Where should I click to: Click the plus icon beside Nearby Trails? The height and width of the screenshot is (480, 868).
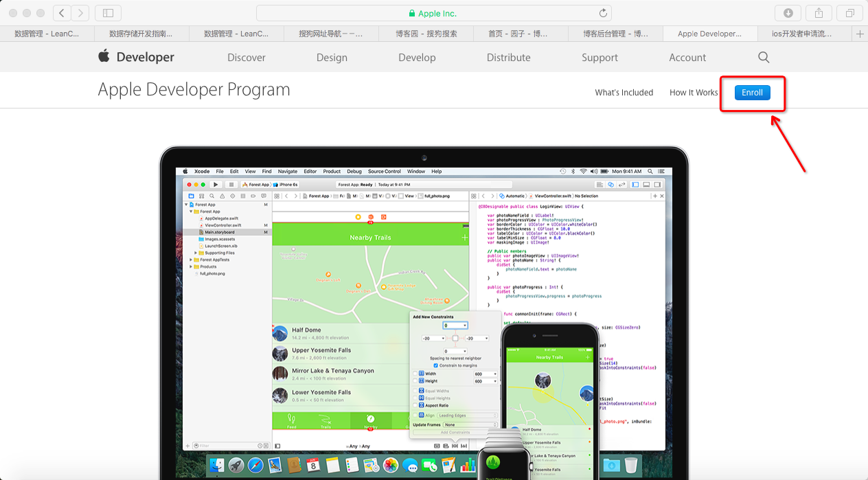click(x=464, y=238)
